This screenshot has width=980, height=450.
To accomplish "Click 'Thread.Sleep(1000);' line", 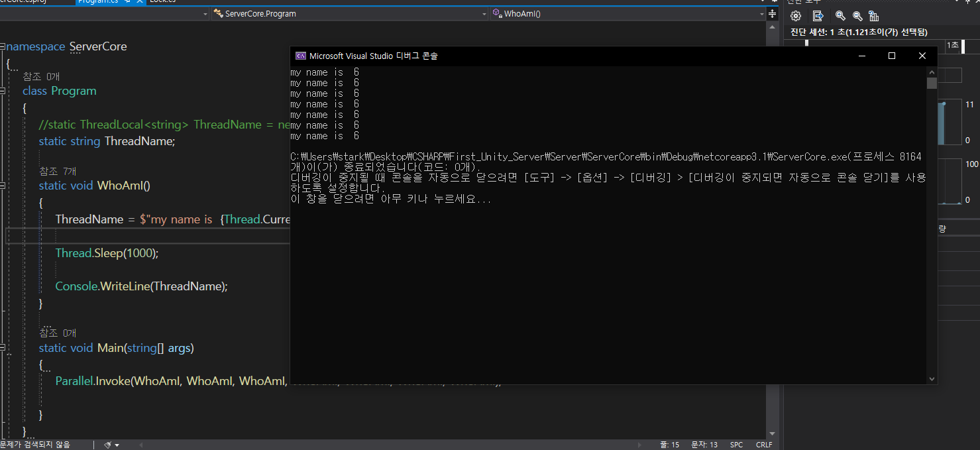I will tap(107, 253).
